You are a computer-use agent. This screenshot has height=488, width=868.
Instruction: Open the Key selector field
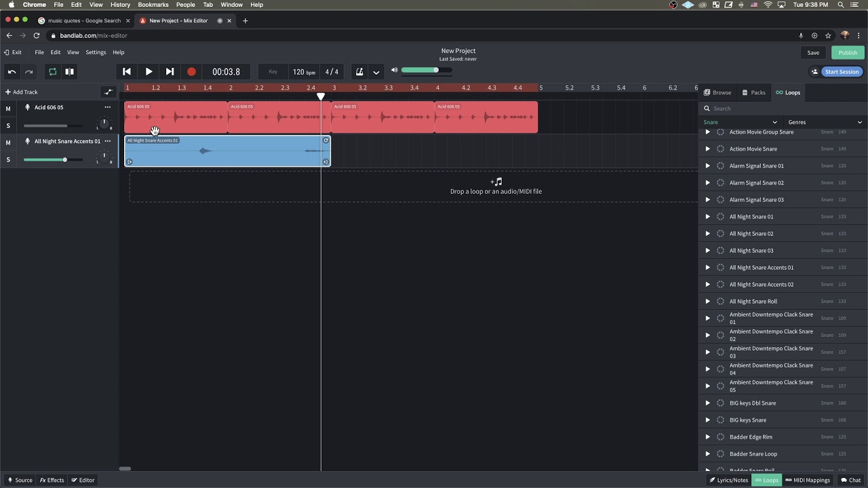pos(273,72)
